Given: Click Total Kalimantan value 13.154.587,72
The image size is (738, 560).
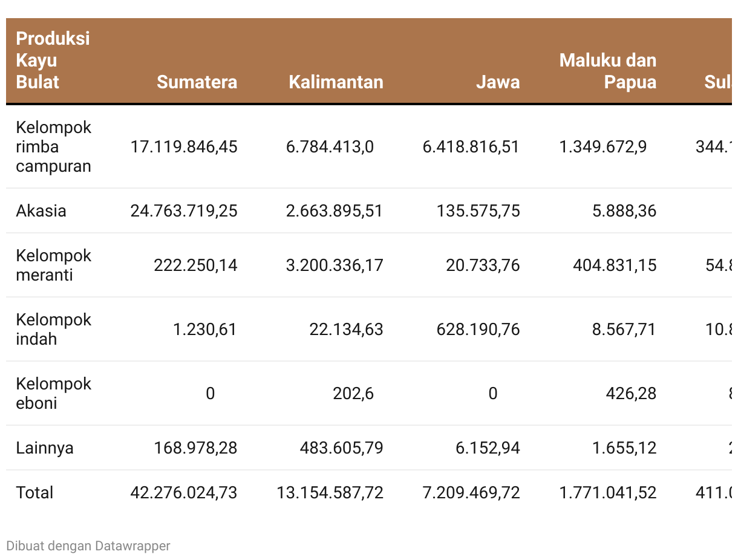Looking at the screenshot, I should (x=330, y=493).
